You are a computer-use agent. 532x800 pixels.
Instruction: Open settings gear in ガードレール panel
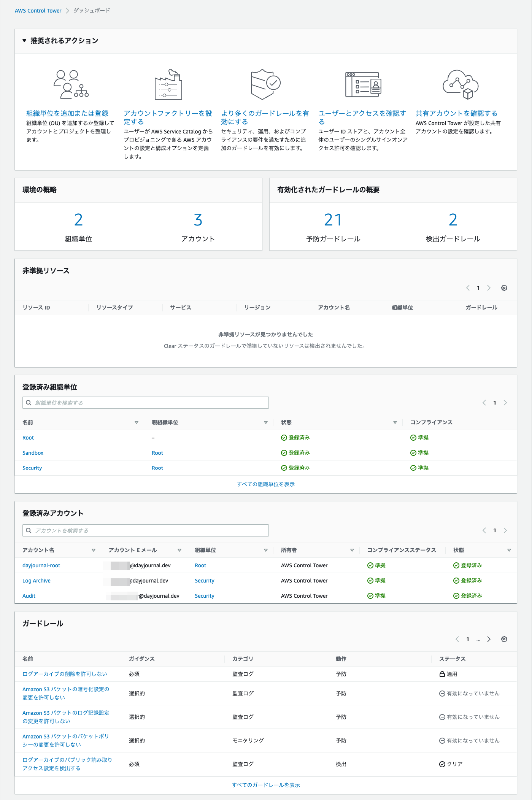[504, 639]
